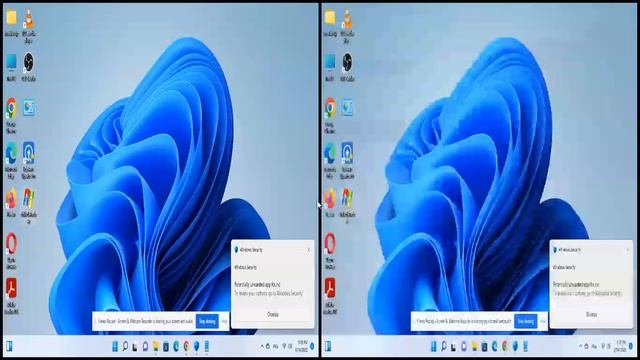Image resolution: width=640 pixels, height=360 pixels.
Task: Open File Explorer from right taskbar
Action: (x=474, y=347)
